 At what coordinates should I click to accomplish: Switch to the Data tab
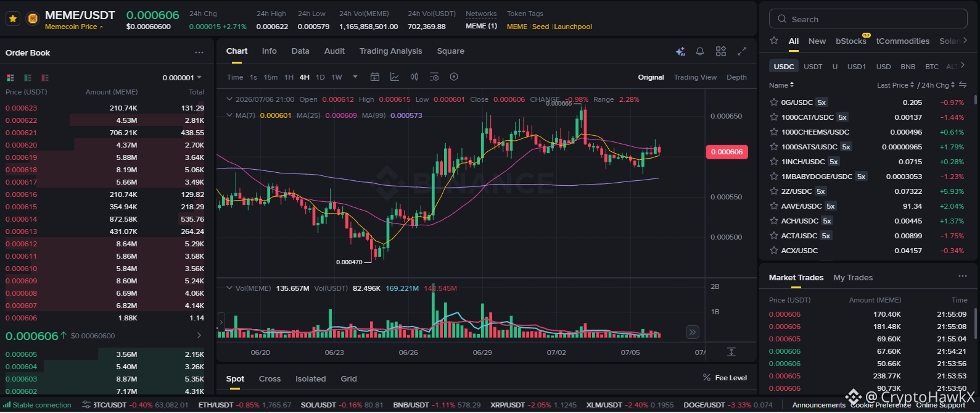(300, 51)
